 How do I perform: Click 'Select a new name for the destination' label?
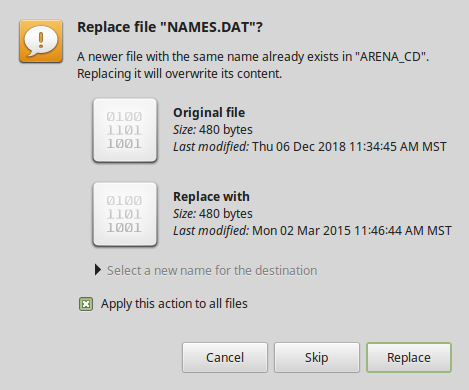pyautogui.click(x=212, y=271)
